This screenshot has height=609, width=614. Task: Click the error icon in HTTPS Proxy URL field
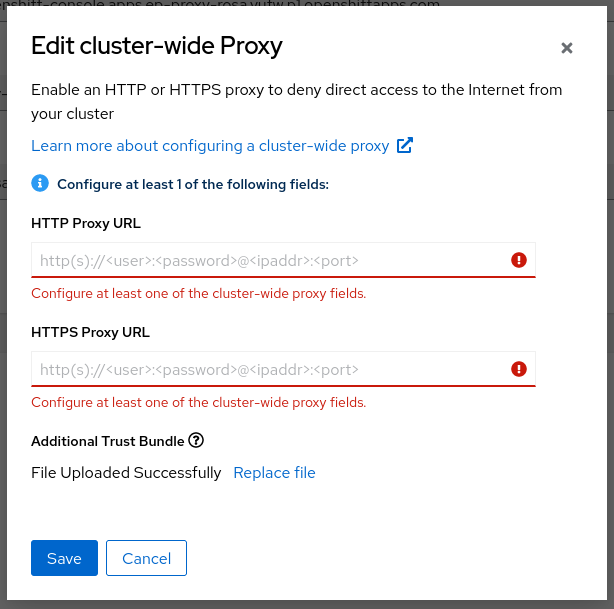(518, 369)
